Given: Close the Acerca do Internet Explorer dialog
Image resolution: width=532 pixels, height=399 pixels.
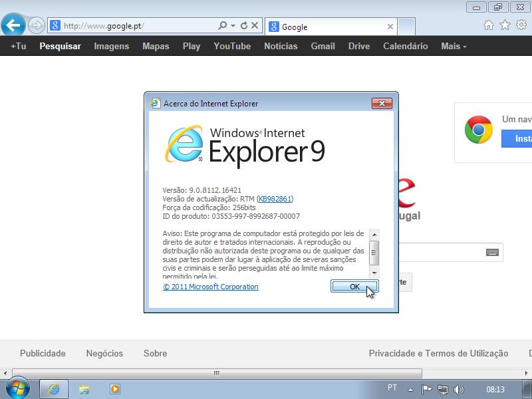Looking at the screenshot, I should tap(382, 104).
